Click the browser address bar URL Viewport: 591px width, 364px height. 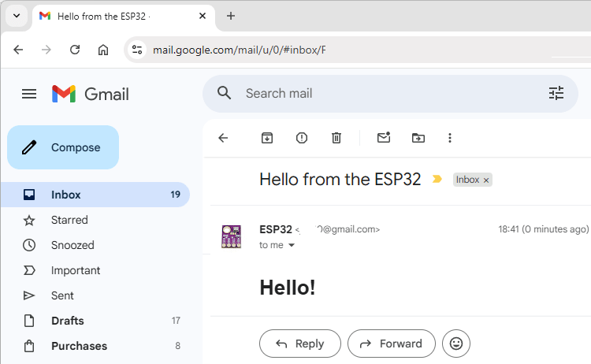tap(239, 50)
